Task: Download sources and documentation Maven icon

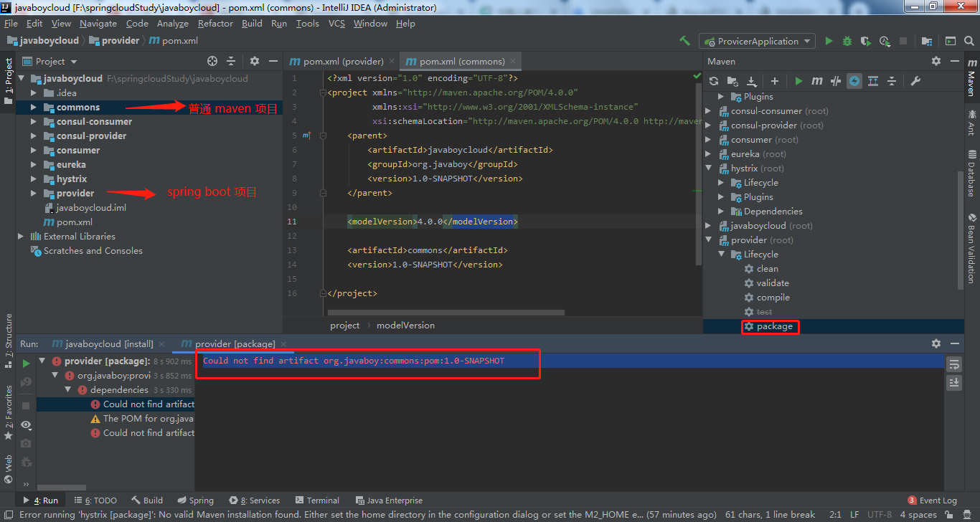Action: point(751,81)
